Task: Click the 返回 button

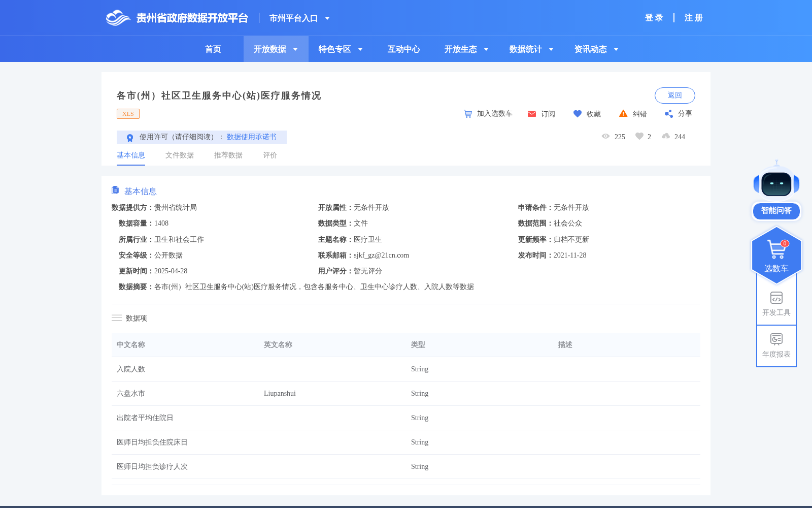Action: [x=675, y=96]
